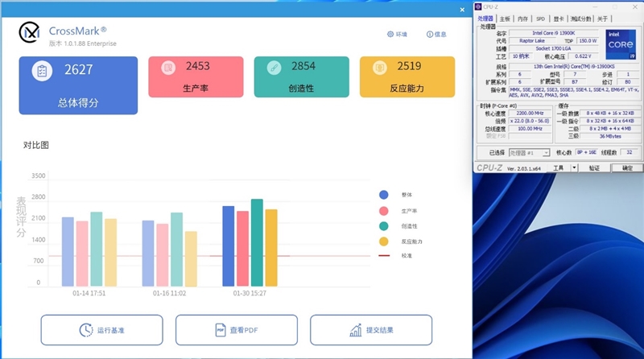Click the 150.0 W TDP value

point(588,41)
